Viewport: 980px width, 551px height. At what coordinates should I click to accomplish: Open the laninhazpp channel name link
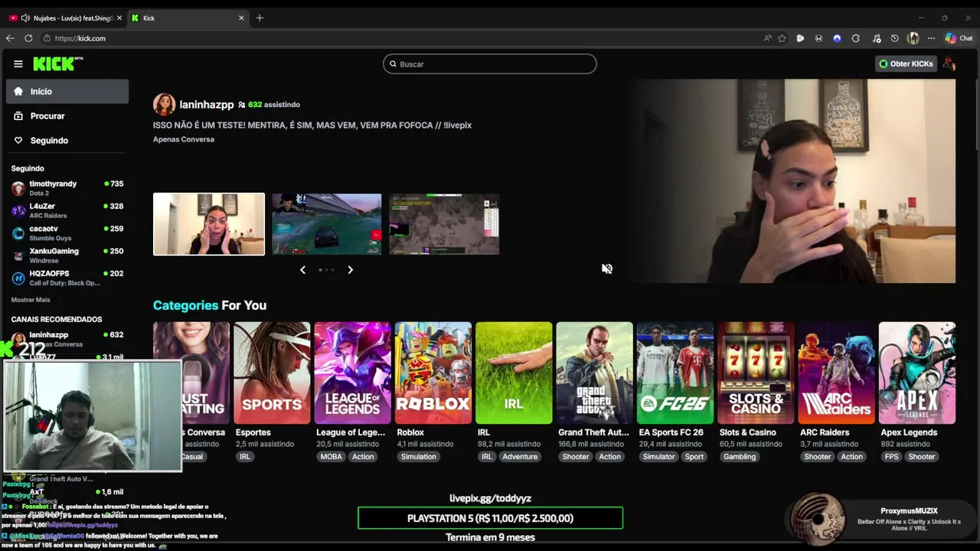[x=206, y=105]
